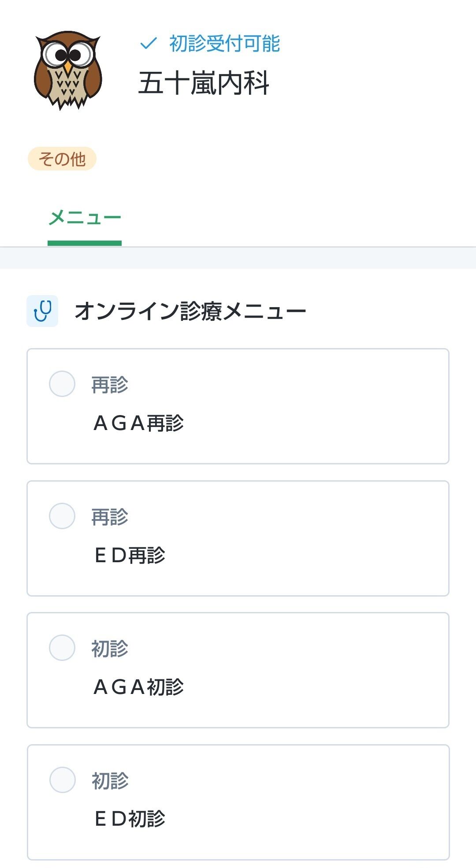Image resolution: width=476 pixels, height=868 pixels.
Task: Click the 再診 label above ED再診
Action: point(110,517)
